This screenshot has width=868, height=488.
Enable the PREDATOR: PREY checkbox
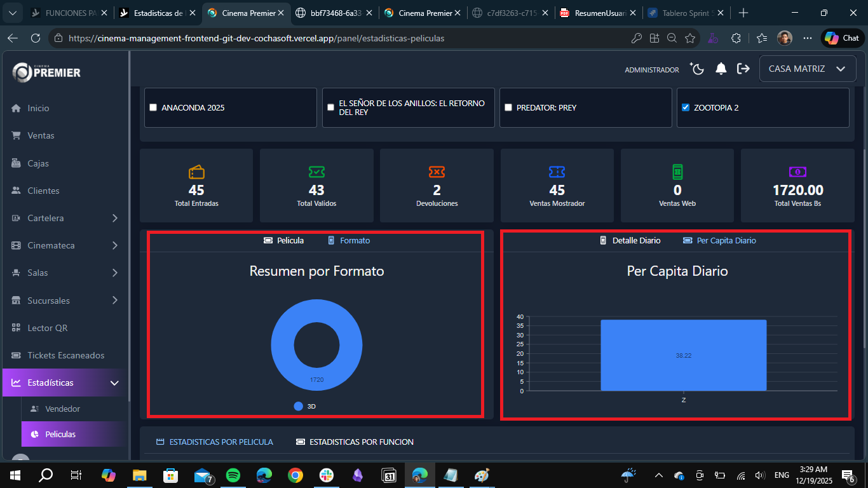(508, 107)
